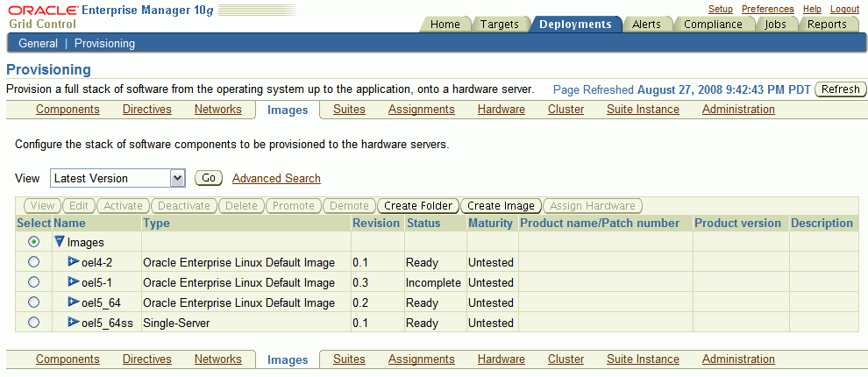Open the top Suite Instance tab

coord(643,109)
